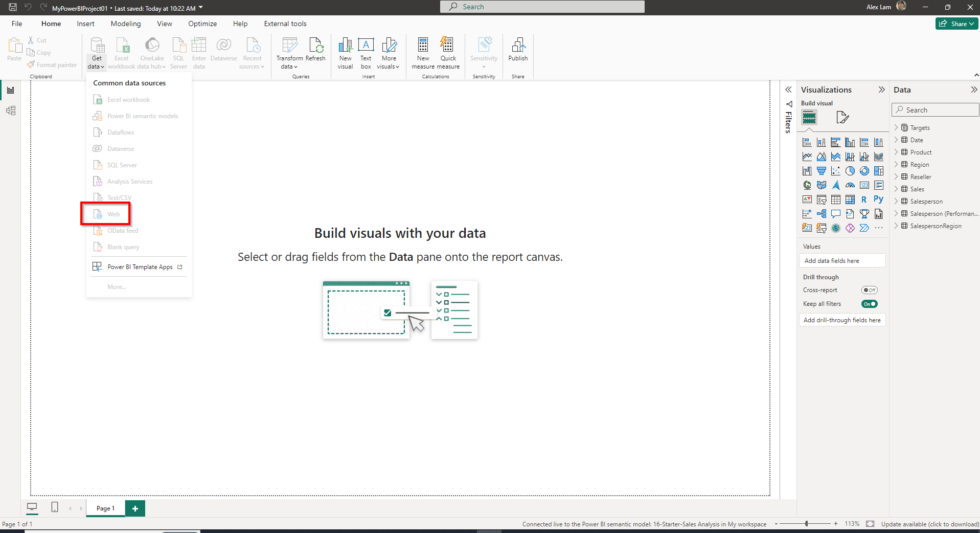Switch to Report view in left sidebar

[x=11, y=91]
